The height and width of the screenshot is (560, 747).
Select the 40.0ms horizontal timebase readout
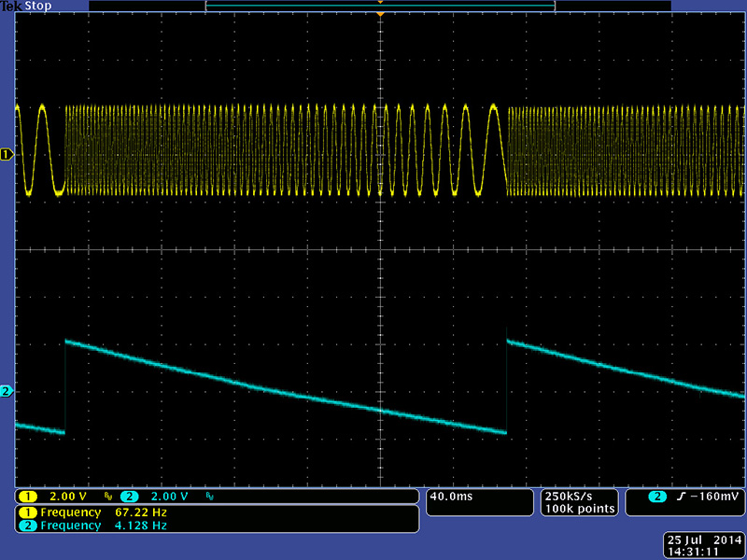(x=451, y=496)
